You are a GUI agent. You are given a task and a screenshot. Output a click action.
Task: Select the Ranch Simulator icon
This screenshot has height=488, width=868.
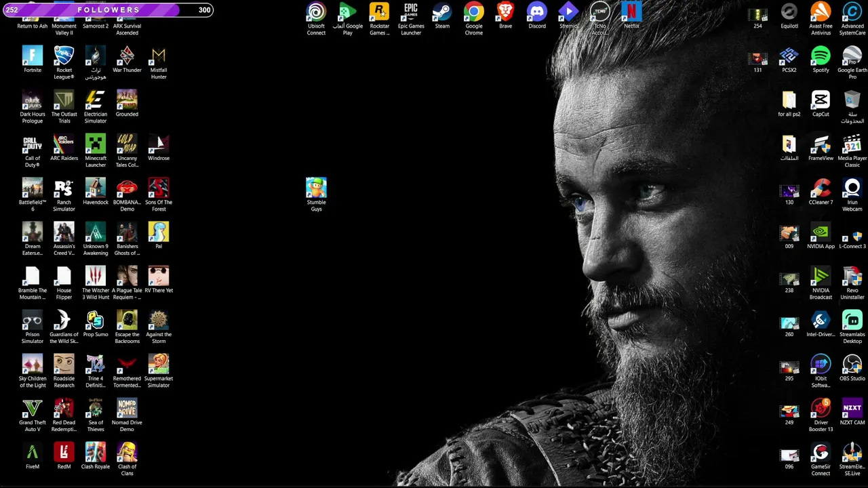(x=64, y=188)
